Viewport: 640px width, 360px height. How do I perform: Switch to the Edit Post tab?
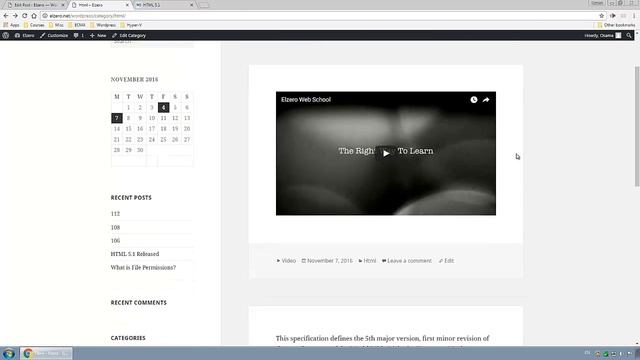coord(35,5)
